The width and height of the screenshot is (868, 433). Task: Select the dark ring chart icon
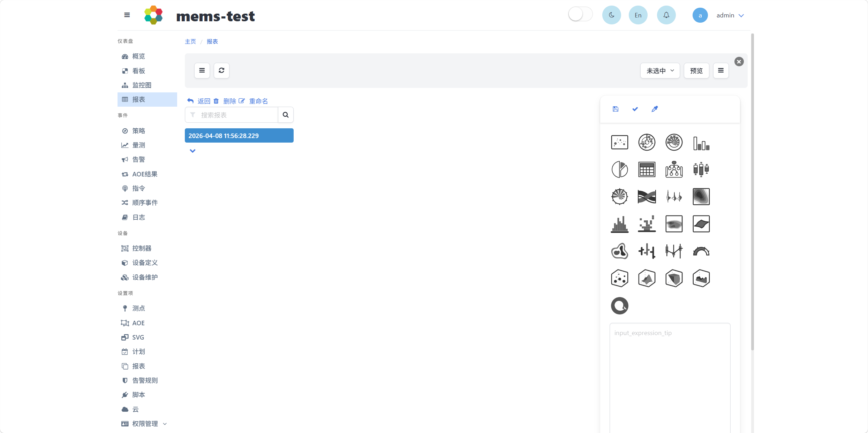tap(620, 306)
